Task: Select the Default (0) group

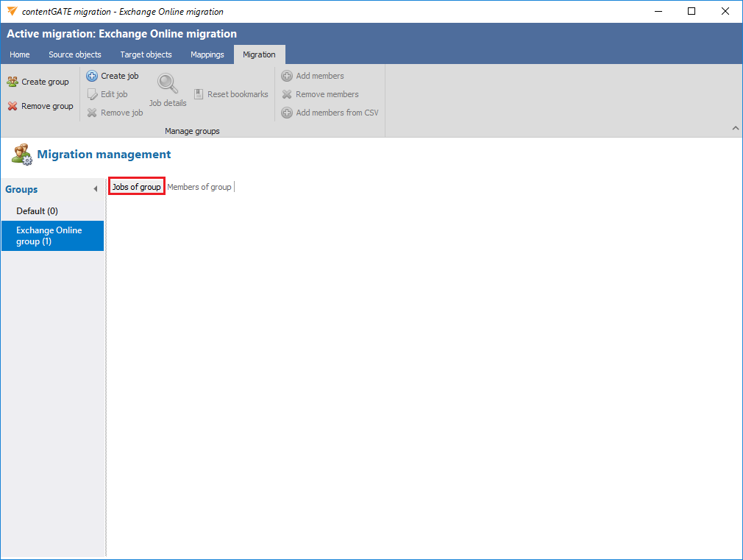Action: coord(38,211)
